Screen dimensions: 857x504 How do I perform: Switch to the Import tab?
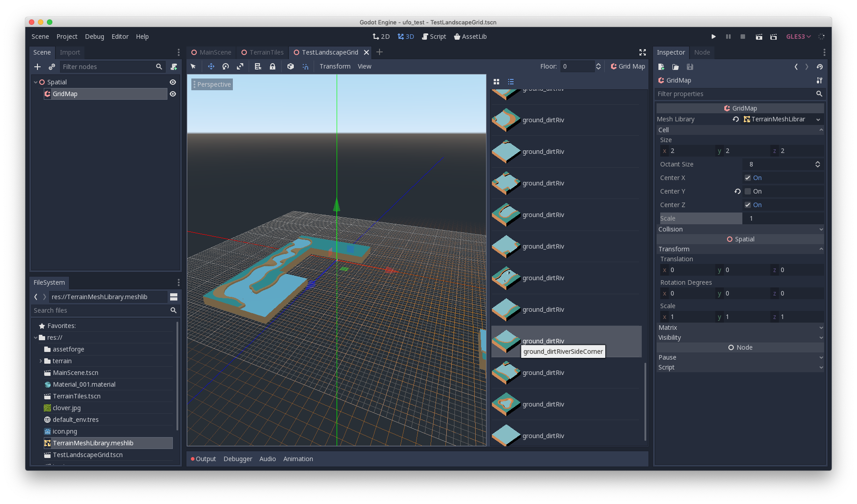point(70,52)
